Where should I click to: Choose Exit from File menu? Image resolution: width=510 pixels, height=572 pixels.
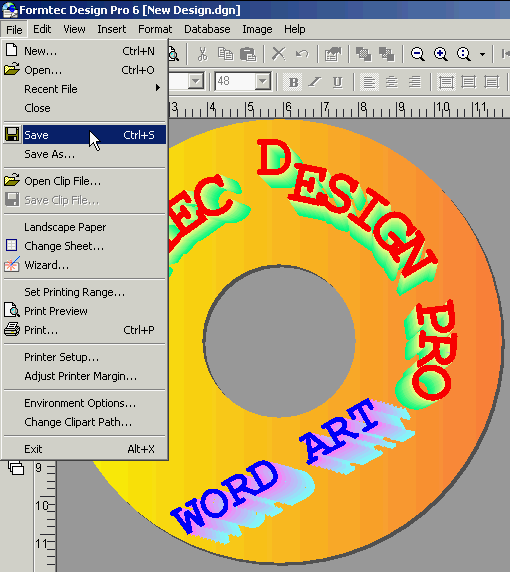tap(85, 449)
